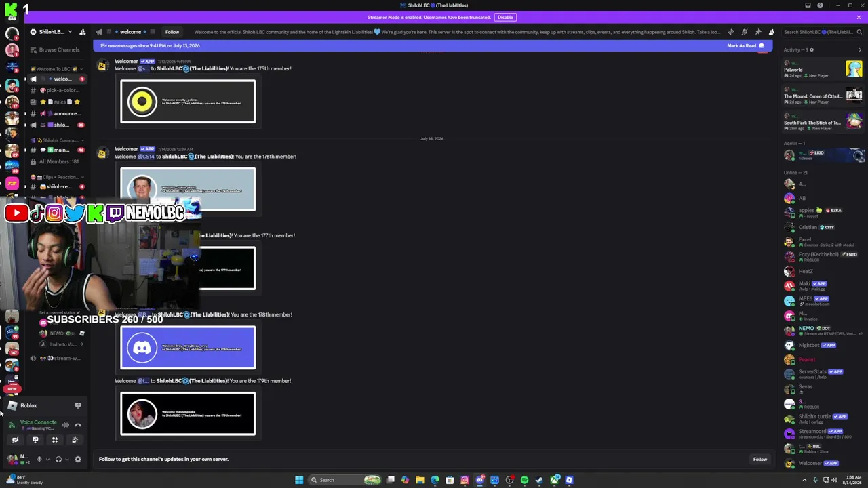Click the Voice Connected status text
Screen dimensions: 868x488
(x=39, y=422)
